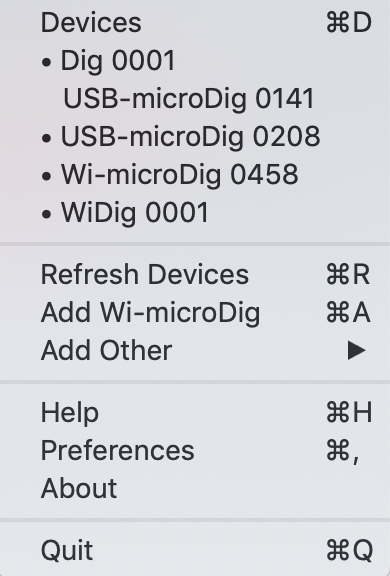Choose USB-microDig 0141 from device list
The image size is (390, 576).
coord(195,98)
